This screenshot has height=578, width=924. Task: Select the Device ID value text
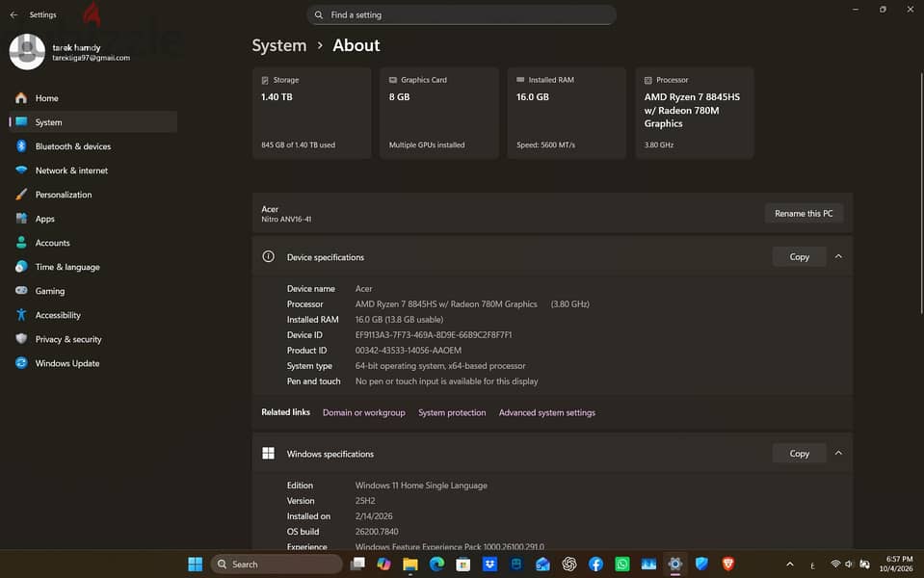pos(434,334)
